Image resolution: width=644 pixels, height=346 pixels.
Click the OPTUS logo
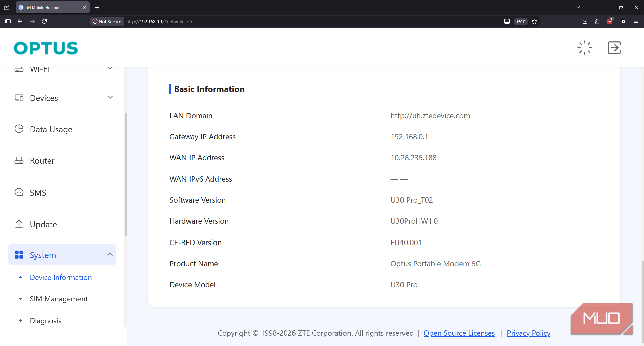46,48
